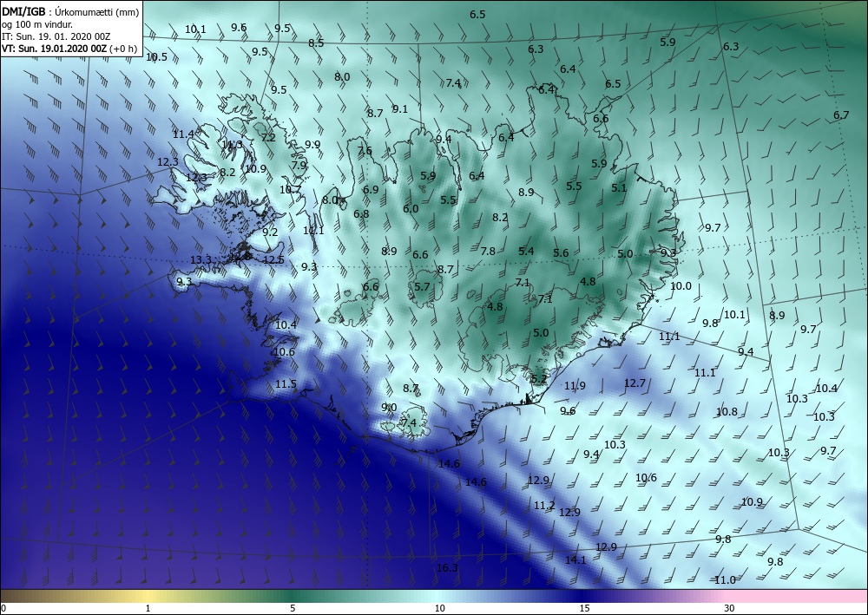Click the 11.2 value on the map
868x615 pixels.
(544, 505)
